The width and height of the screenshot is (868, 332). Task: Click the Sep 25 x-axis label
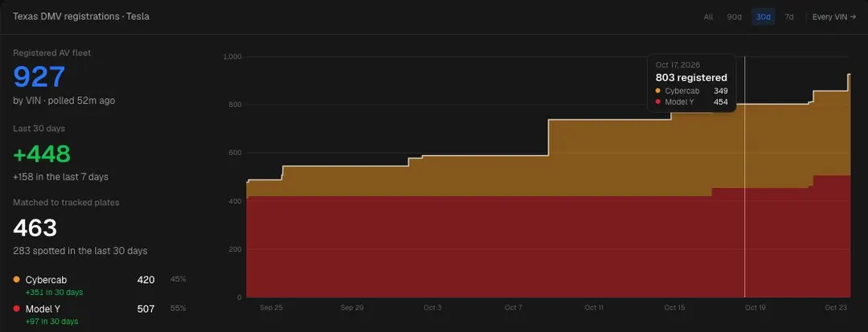pyautogui.click(x=272, y=308)
